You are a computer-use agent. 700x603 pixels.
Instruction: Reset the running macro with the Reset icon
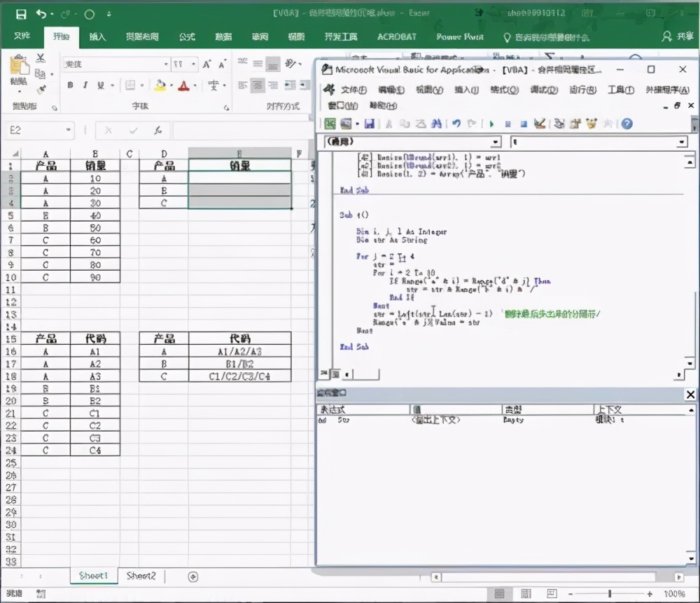pyautogui.click(x=524, y=124)
